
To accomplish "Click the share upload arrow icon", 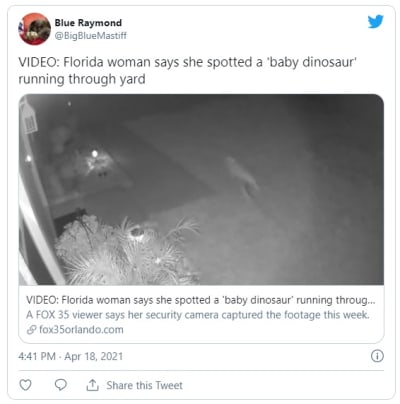I will point(92,385).
